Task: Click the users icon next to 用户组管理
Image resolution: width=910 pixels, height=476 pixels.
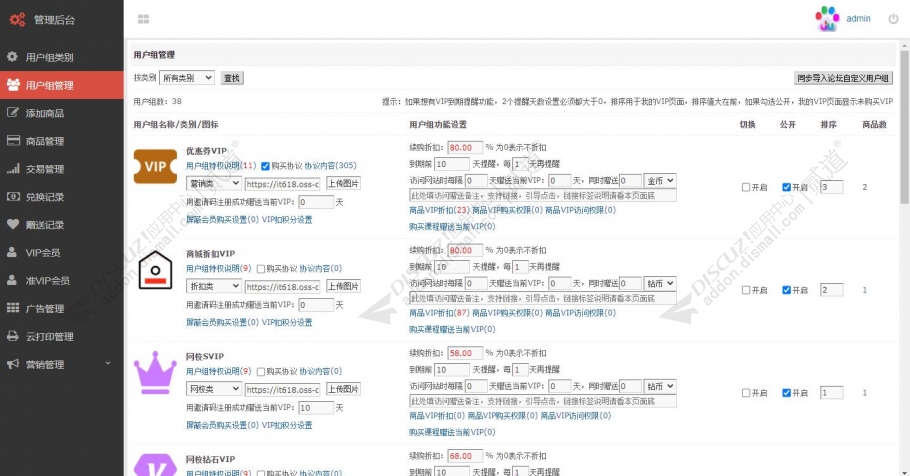Action: tap(13, 85)
